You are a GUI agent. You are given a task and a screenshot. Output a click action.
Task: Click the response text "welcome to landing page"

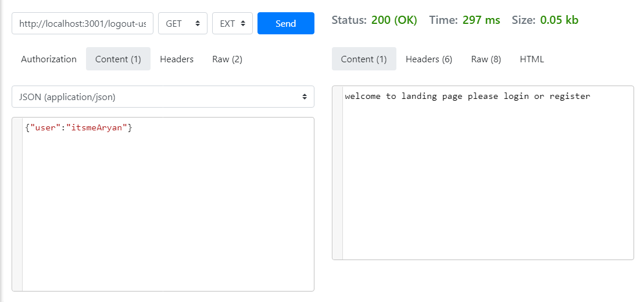[x=405, y=96]
